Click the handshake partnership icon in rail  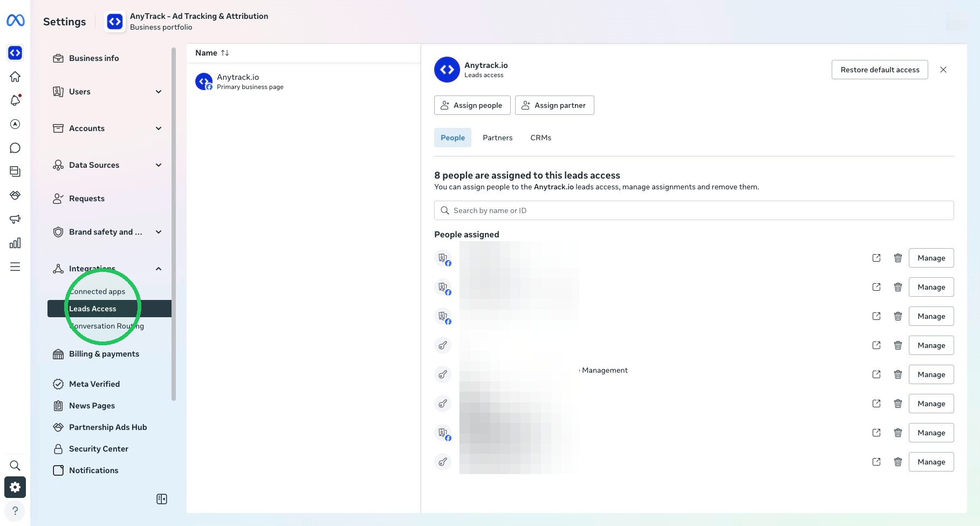(x=15, y=195)
